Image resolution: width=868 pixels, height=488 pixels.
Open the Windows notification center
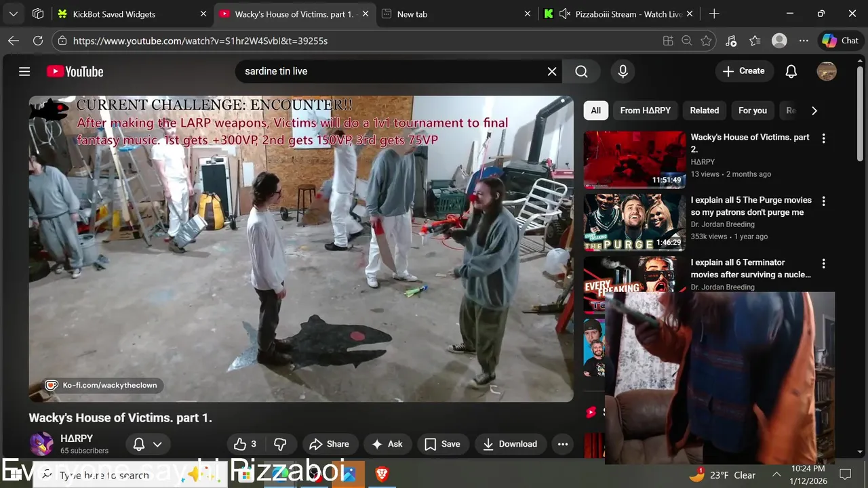[x=846, y=474]
